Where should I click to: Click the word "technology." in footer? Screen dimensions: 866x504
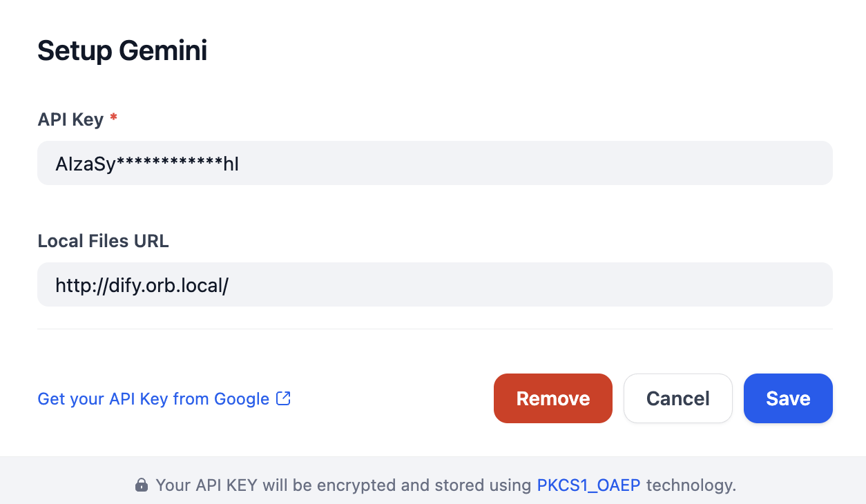pyautogui.click(x=691, y=485)
